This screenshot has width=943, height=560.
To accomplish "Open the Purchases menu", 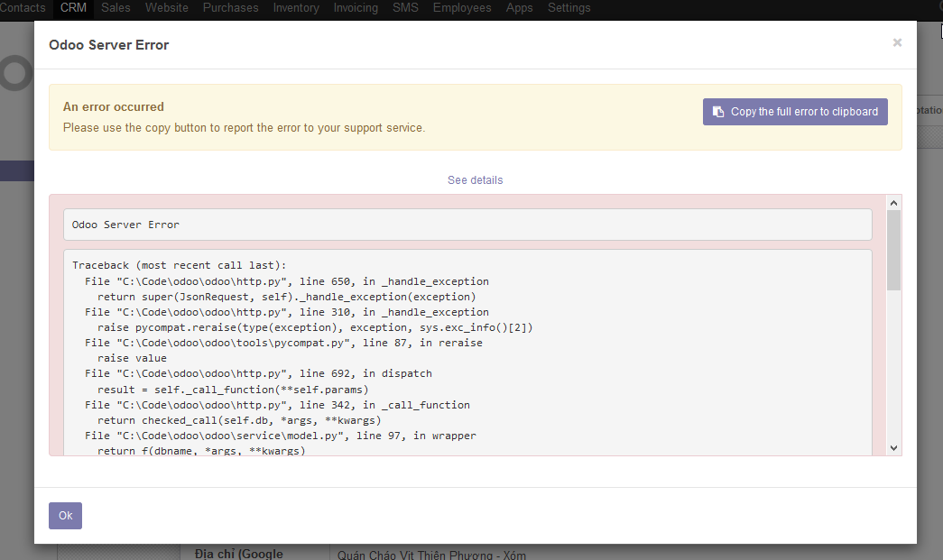I will coord(230,8).
